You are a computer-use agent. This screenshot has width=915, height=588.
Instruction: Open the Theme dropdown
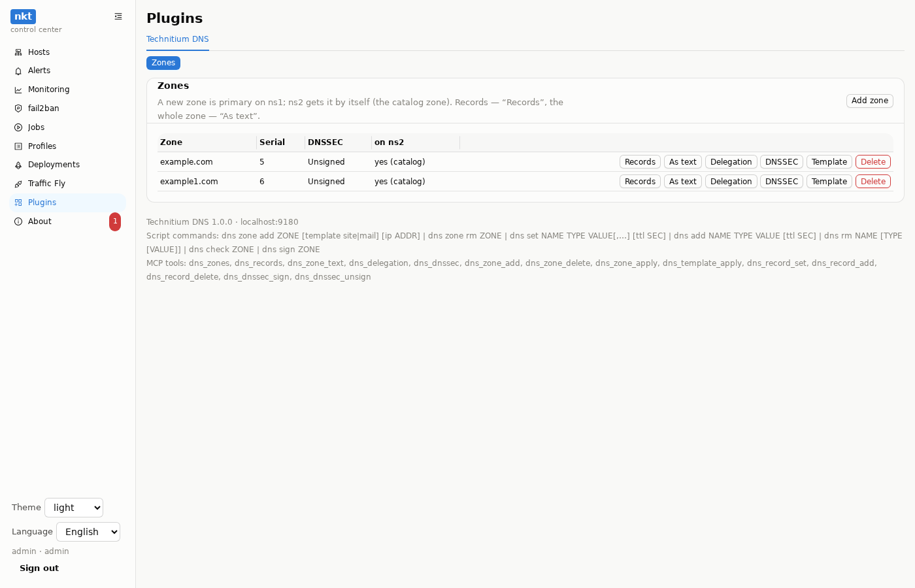point(74,508)
